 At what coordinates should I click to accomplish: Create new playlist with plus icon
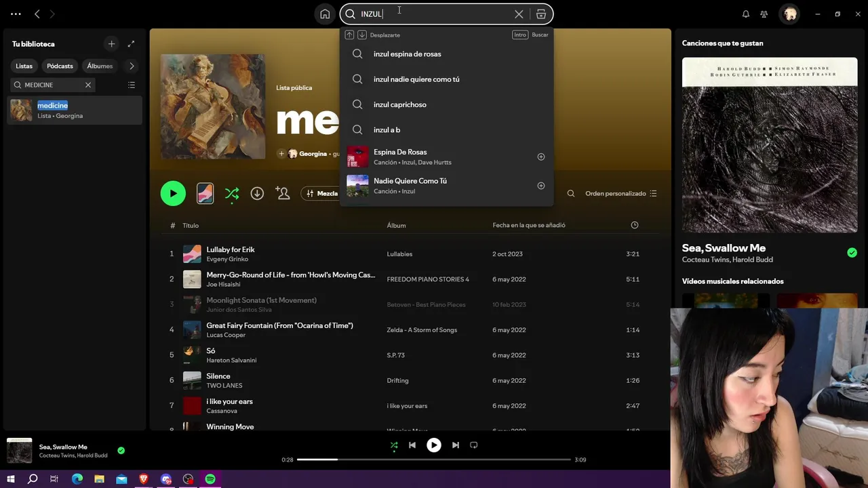point(111,44)
